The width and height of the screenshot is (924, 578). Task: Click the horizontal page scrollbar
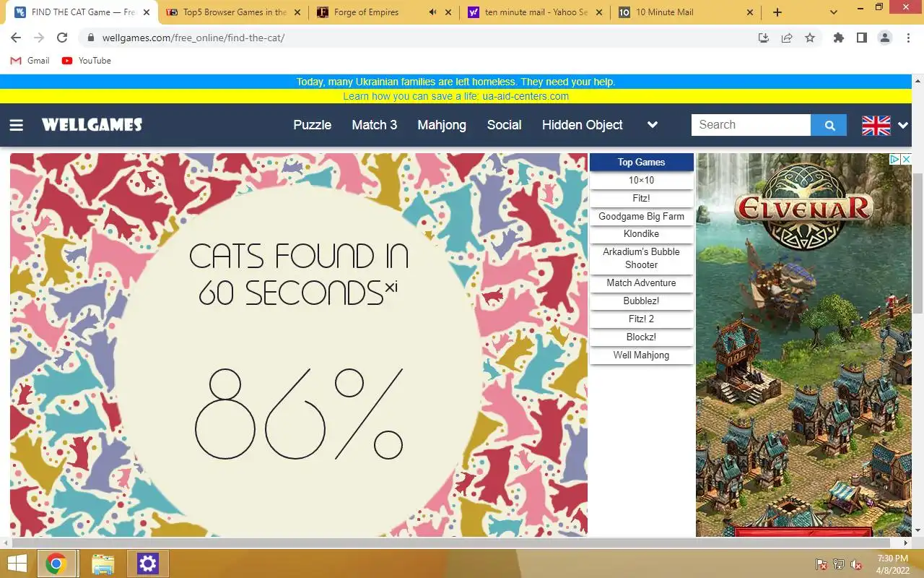click(451, 543)
